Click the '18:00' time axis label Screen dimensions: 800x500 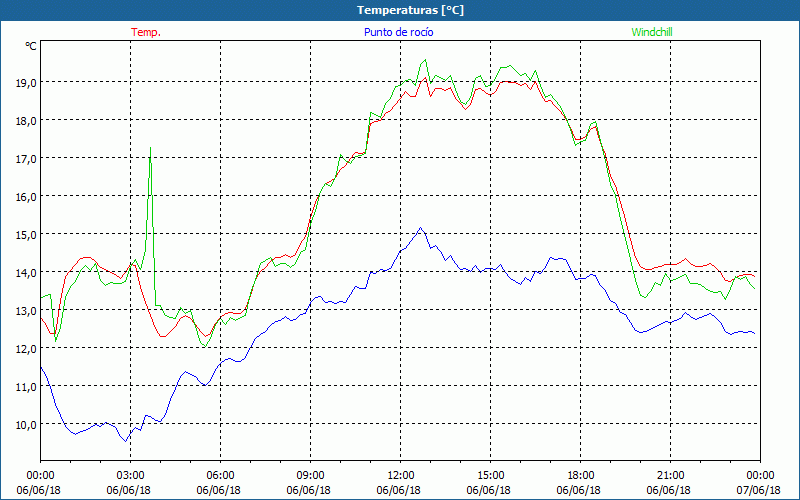click(x=580, y=476)
